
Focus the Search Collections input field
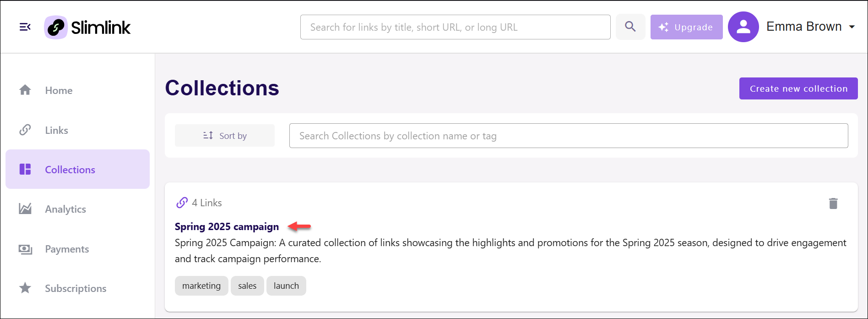coord(569,136)
